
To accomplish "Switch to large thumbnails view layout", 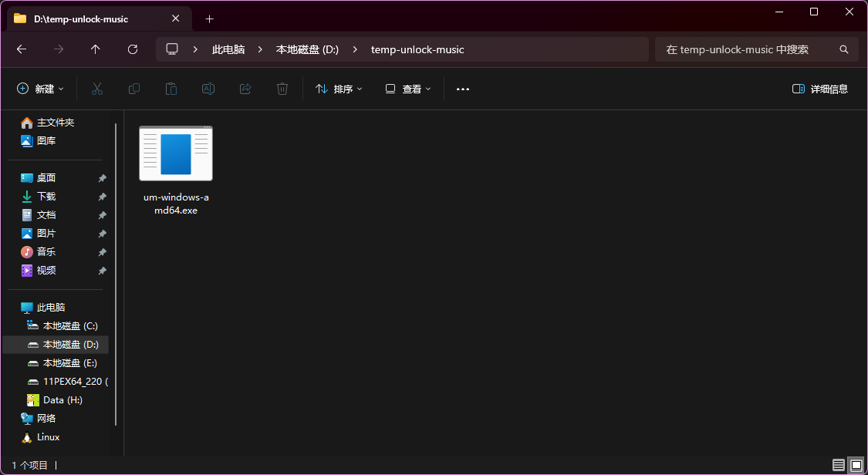I will 856,465.
